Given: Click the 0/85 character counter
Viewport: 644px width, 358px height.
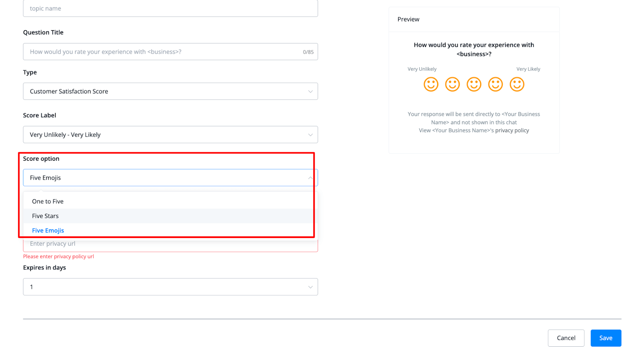Looking at the screenshot, I should pyautogui.click(x=308, y=52).
